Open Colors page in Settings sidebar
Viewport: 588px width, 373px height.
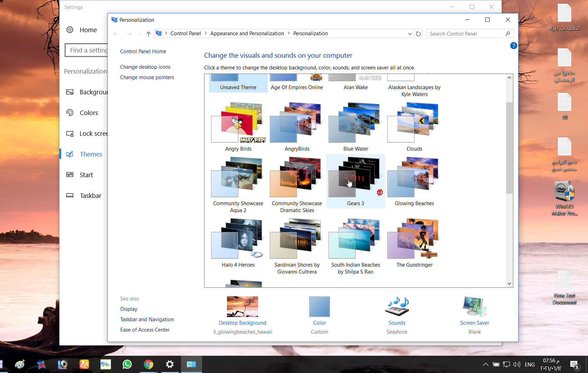84,113
